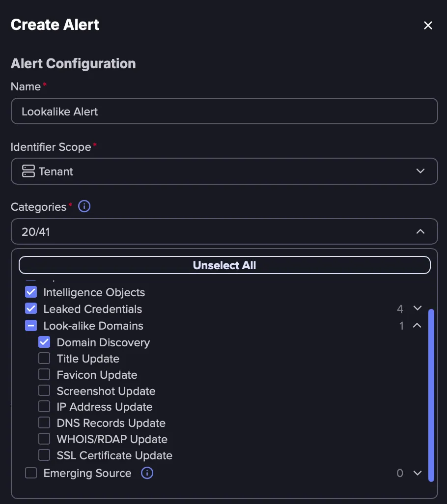Image resolution: width=447 pixels, height=504 pixels.
Task: Click the Emerging Source count 0
Action: coord(400,473)
